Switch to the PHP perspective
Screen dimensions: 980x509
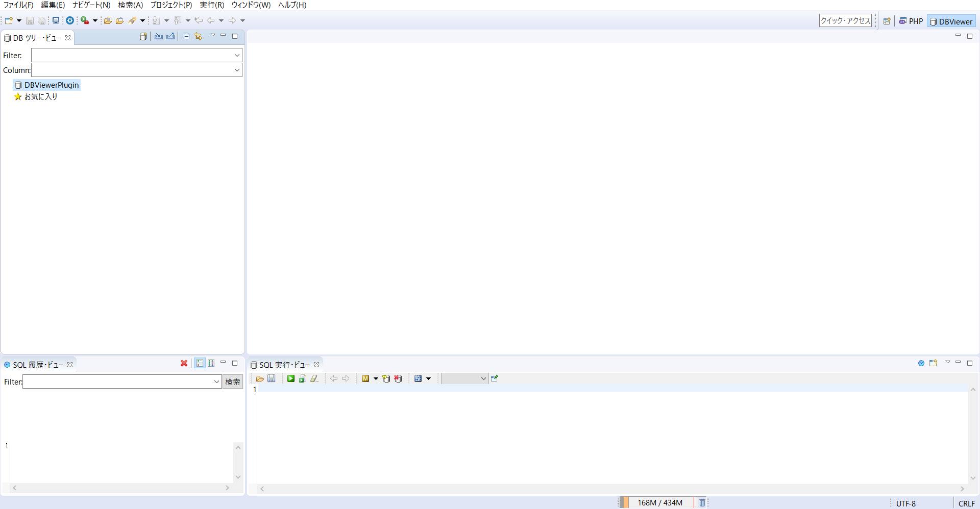911,21
